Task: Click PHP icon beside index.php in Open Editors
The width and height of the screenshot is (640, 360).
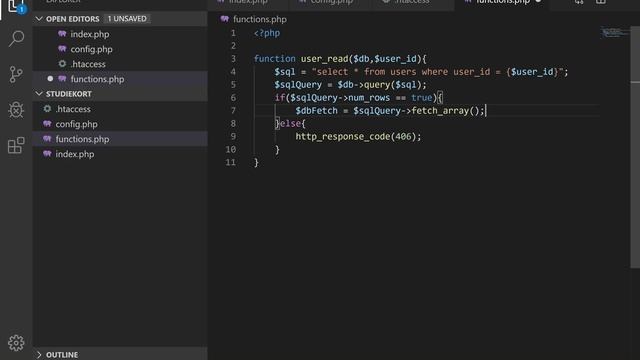Action: (x=62, y=34)
